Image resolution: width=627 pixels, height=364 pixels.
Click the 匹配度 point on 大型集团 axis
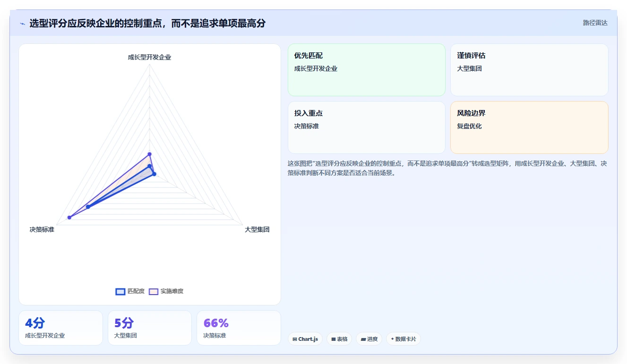click(x=154, y=174)
